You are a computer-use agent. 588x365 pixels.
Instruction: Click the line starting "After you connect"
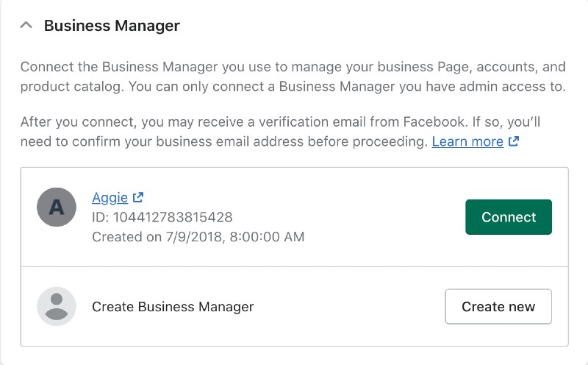(280, 122)
